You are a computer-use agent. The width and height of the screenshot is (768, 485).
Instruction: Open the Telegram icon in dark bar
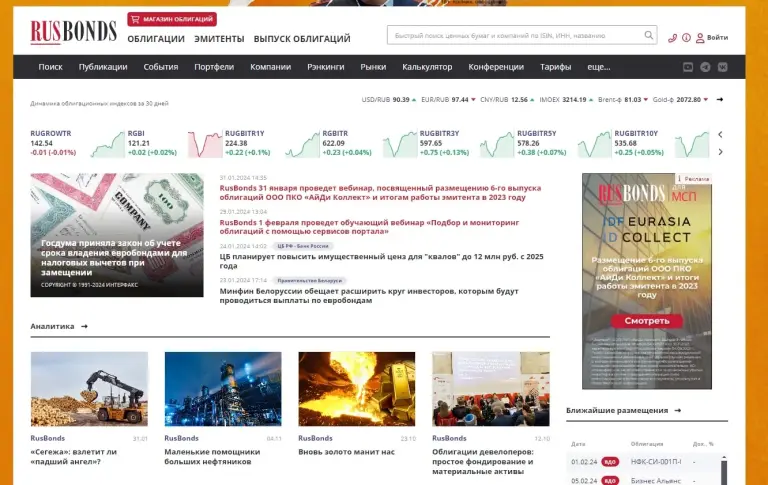[705, 67]
